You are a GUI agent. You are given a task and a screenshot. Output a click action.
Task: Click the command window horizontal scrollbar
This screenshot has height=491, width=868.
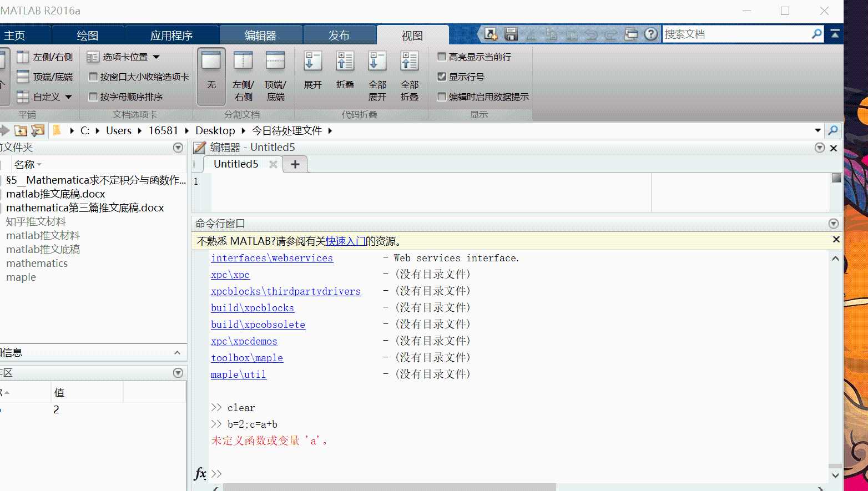click(389, 487)
